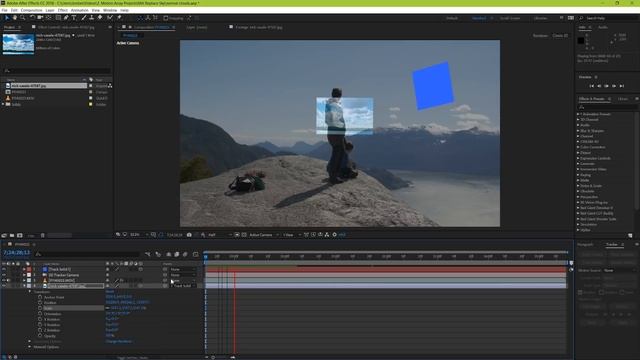Toggle Anchor Point stopwatch keyframe
640x360 pixels.
[x=40, y=297]
